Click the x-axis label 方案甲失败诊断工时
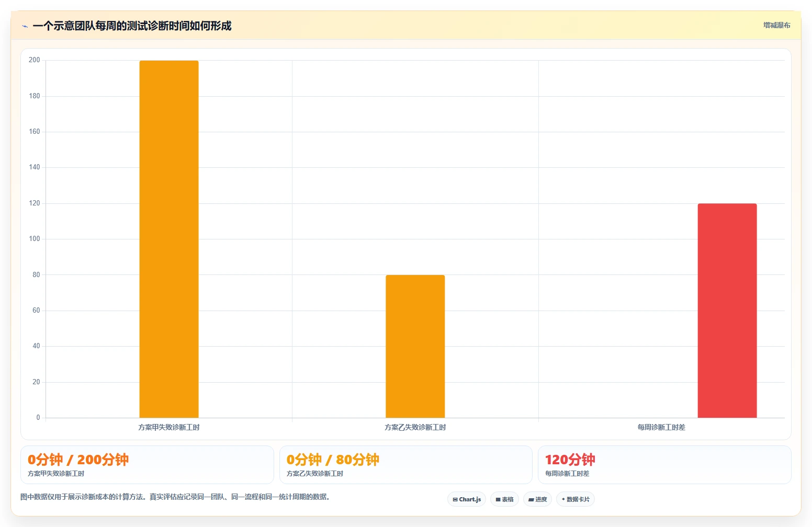Viewport: 812px width, 527px height. click(x=169, y=427)
